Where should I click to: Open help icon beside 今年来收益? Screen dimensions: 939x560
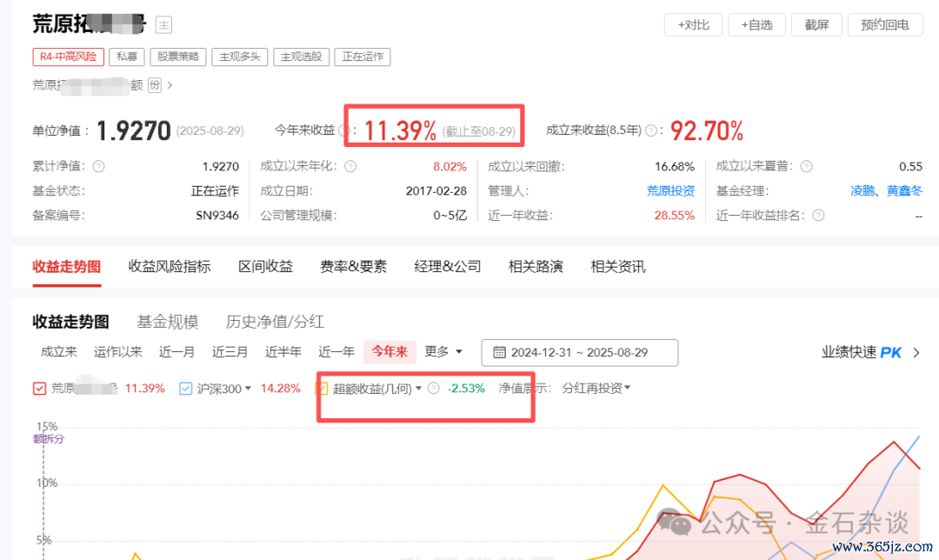[343, 130]
